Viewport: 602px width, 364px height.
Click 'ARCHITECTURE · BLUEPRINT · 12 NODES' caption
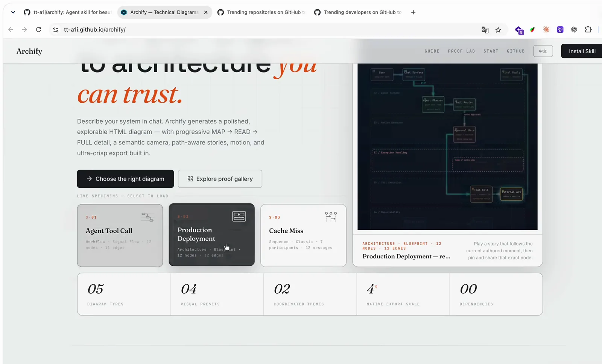click(x=402, y=246)
